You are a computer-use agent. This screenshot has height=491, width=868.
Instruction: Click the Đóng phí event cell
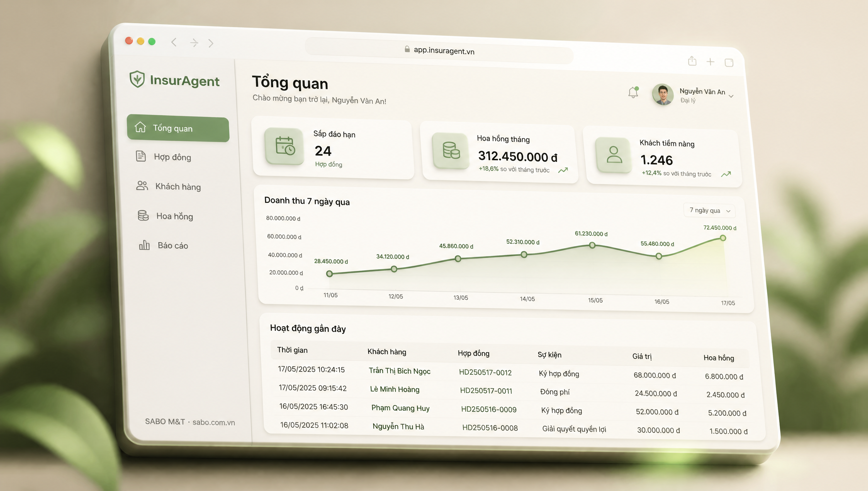554,392
